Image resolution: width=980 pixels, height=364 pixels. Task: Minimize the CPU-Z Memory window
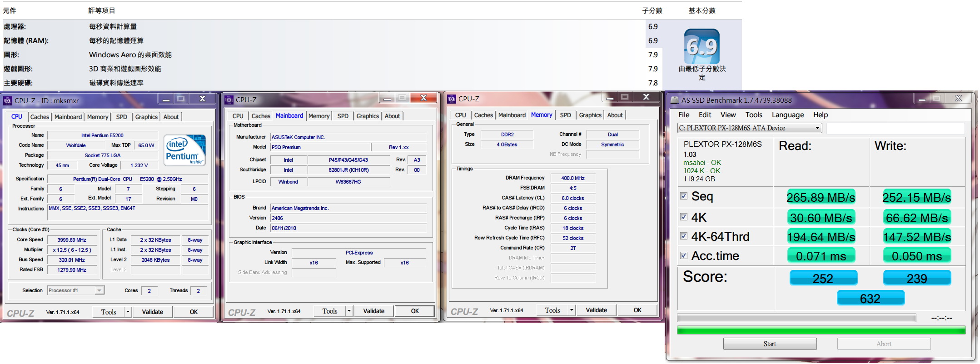pos(610,97)
